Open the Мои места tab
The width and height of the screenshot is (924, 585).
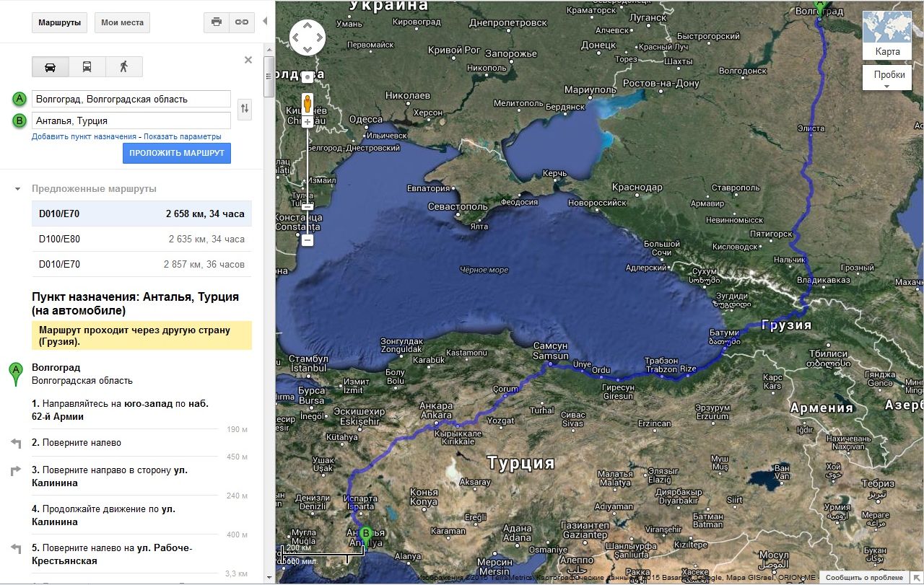point(122,22)
